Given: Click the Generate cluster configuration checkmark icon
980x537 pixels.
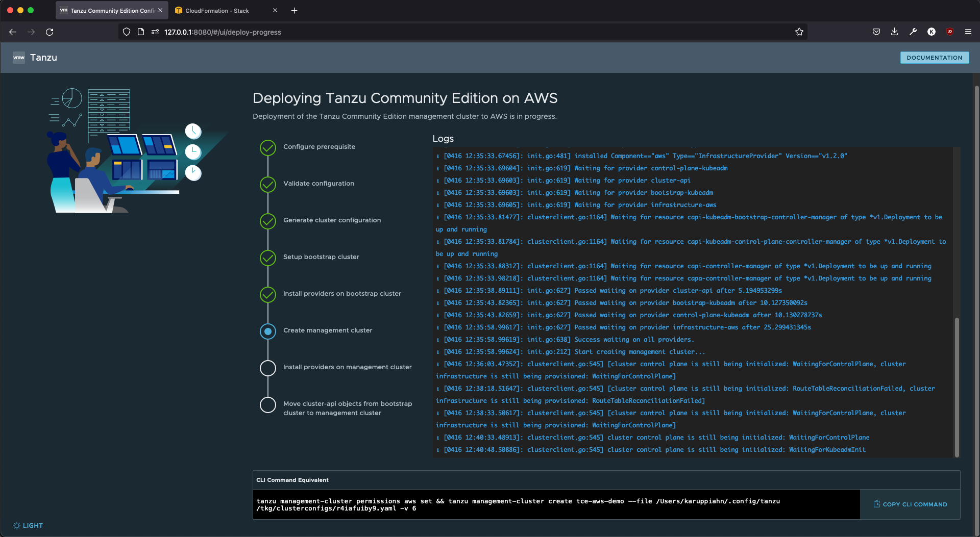Looking at the screenshot, I should pyautogui.click(x=268, y=221).
